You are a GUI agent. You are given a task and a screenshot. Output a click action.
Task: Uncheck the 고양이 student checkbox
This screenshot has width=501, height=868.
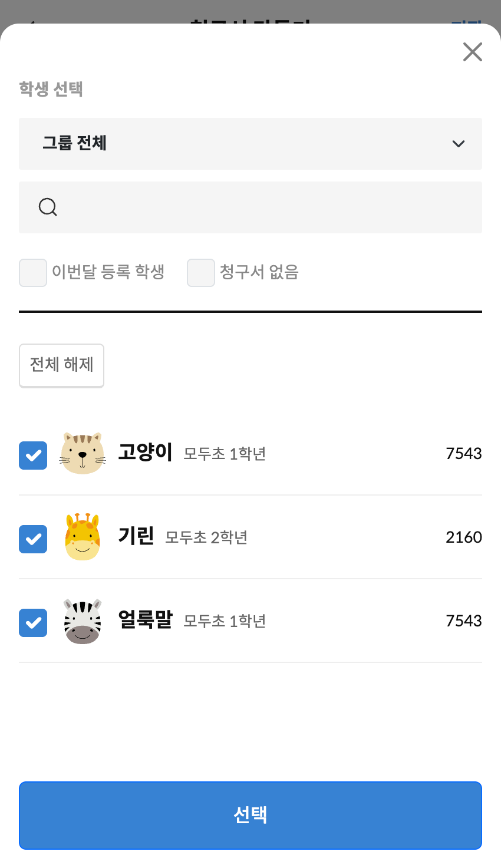pyautogui.click(x=33, y=455)
